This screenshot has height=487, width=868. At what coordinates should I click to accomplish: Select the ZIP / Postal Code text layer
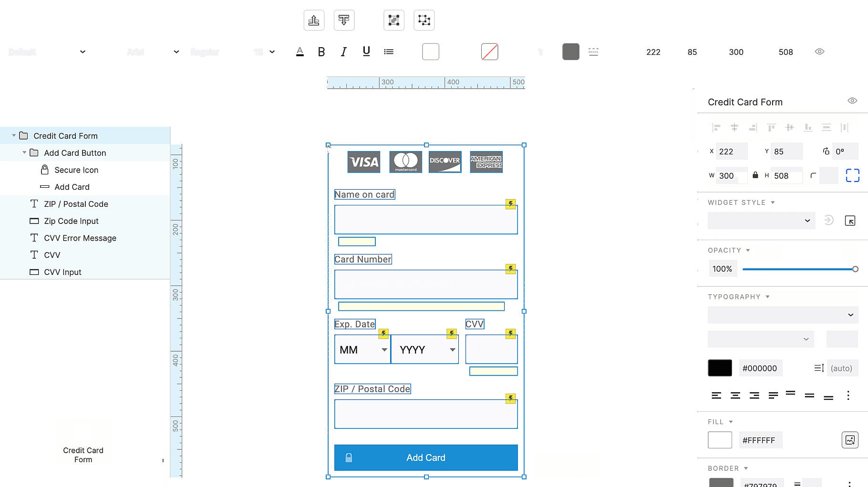tap(85, 204)
